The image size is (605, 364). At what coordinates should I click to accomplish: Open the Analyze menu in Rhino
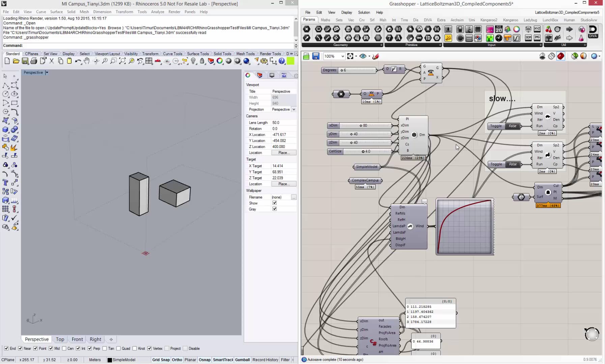point(157,12)
